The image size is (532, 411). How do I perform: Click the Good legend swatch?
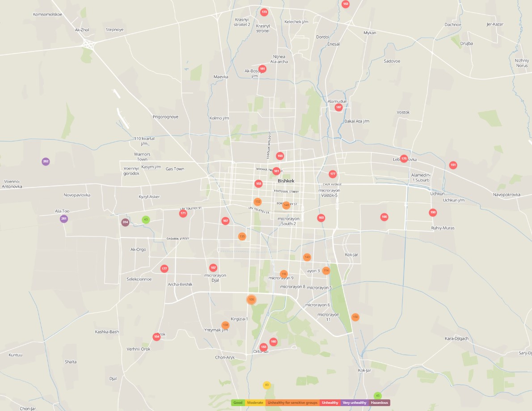coord(238,403)
